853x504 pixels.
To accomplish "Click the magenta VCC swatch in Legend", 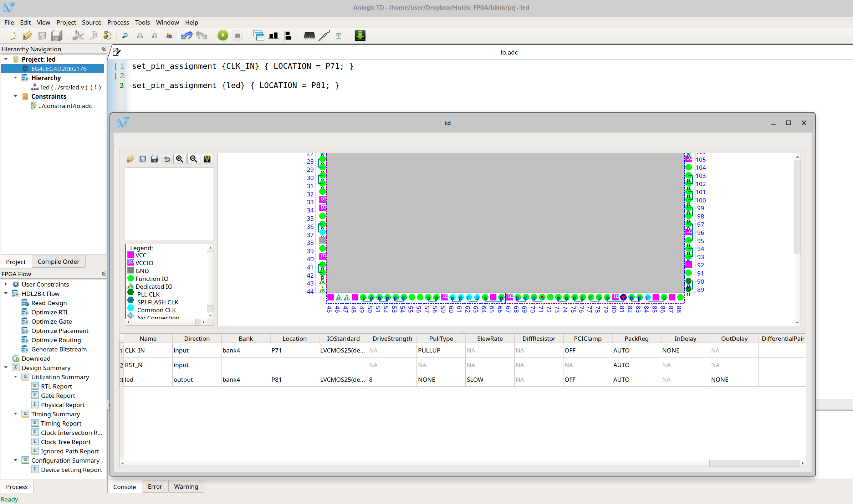I will (x=131, y=255).
